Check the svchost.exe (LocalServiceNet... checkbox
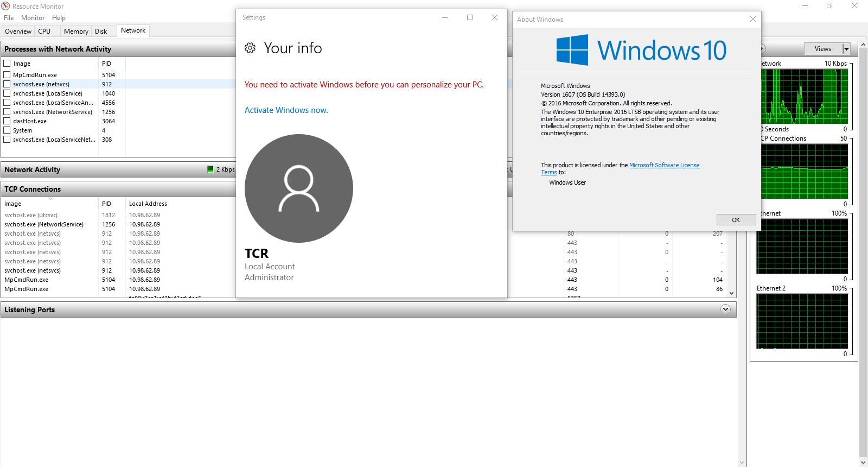868x467 pixels. point(7,140)
